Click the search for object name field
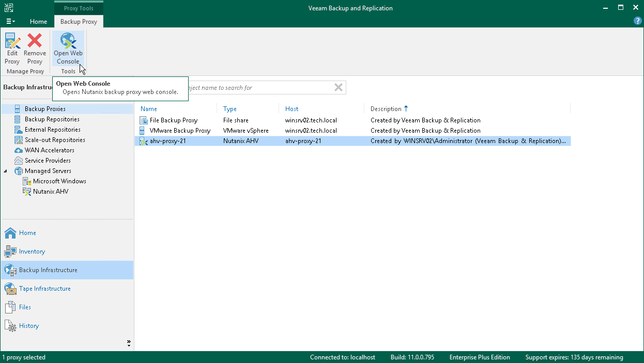Image resolution: width=644 pixels, height=363 pixels. point(258,88)
